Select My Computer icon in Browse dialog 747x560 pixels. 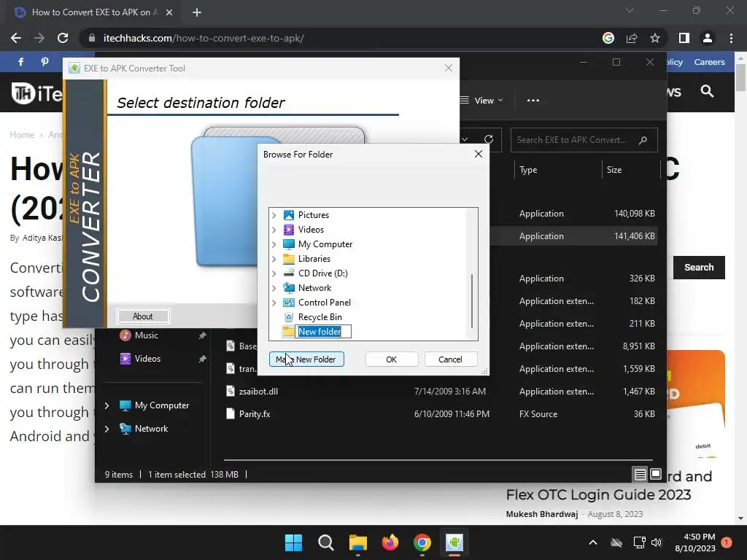coord(289,244)
